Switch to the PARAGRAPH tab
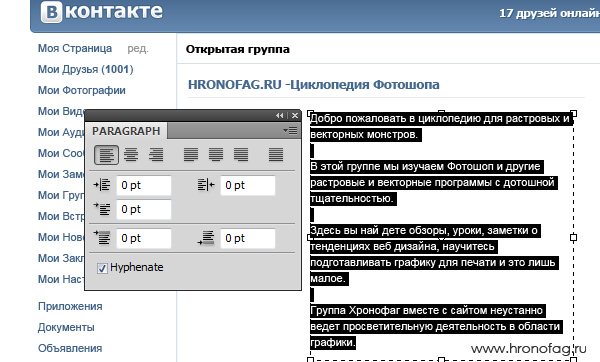 126,131
